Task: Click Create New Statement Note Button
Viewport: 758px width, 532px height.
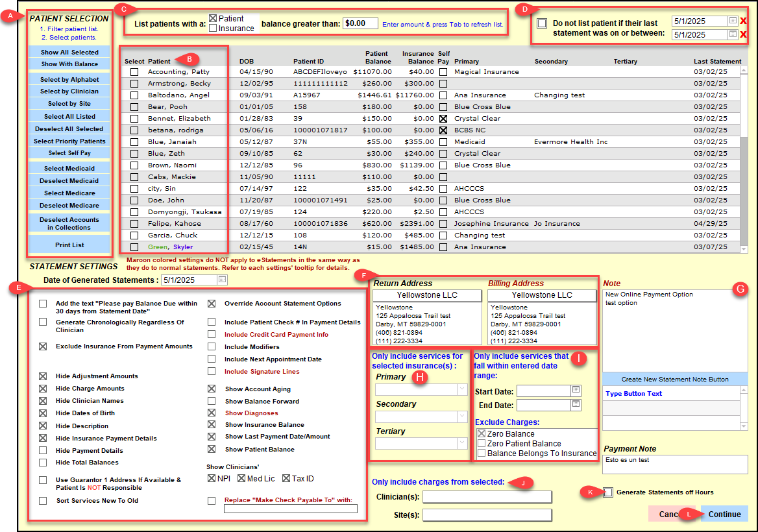Action: 675,379
